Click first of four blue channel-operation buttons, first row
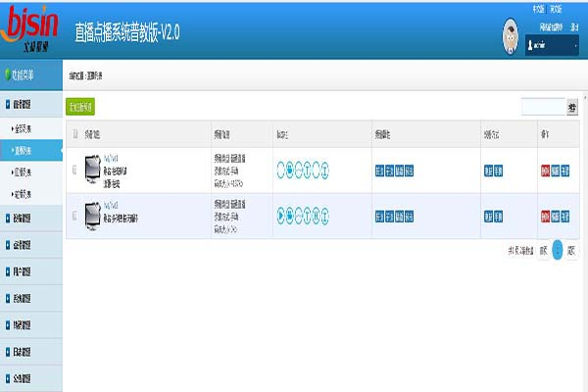The height and width of the screenshot is (392, 588). 379,171
